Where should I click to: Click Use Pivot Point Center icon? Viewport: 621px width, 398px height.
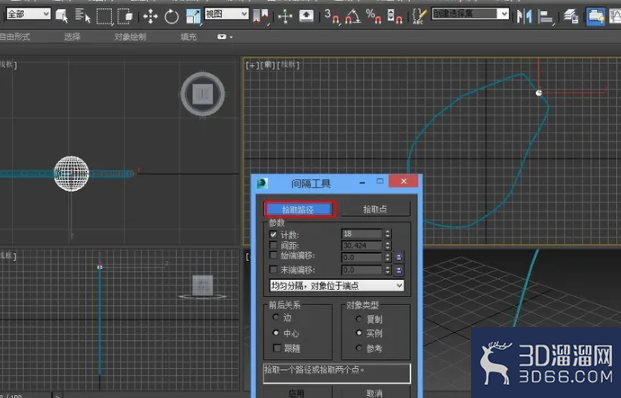261,16
